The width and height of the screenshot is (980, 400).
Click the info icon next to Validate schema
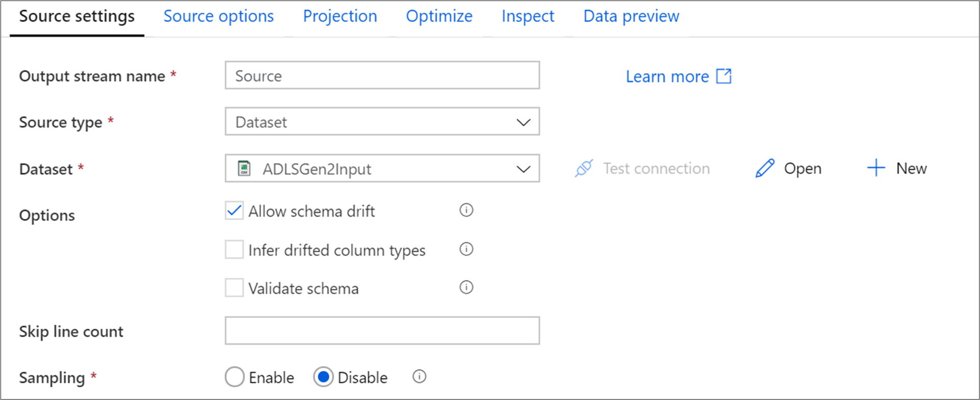(x=466, y=287)
